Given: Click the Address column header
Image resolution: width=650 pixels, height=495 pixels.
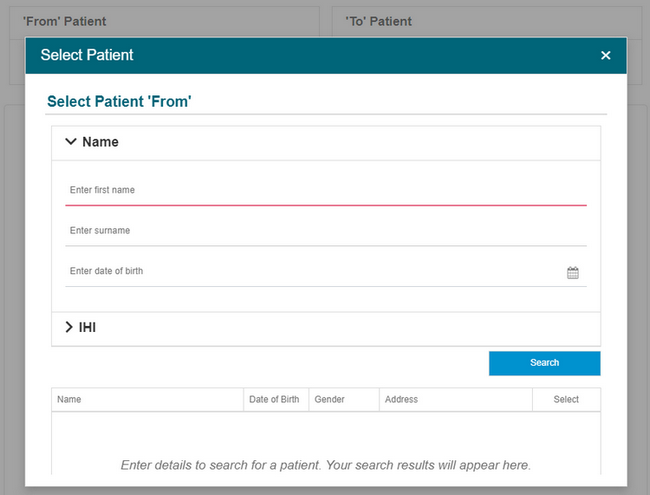Looking at the screenshot, I should click(401, 399).
